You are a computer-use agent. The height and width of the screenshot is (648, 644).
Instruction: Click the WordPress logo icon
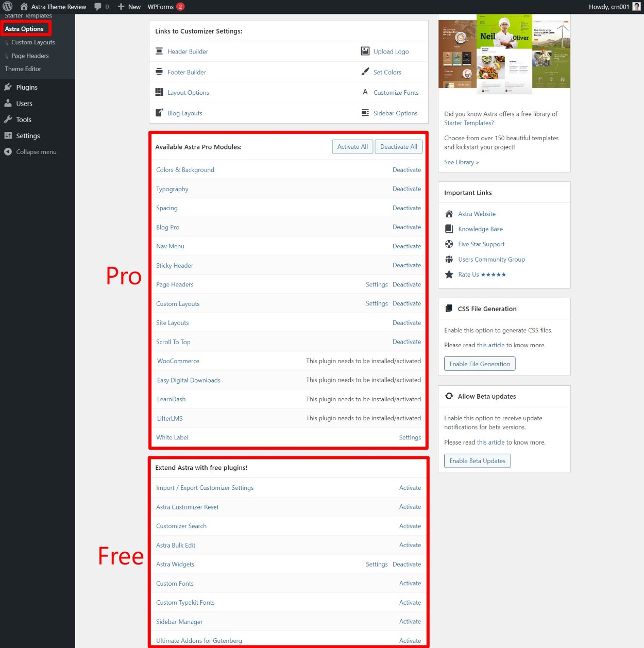(8, 7)
